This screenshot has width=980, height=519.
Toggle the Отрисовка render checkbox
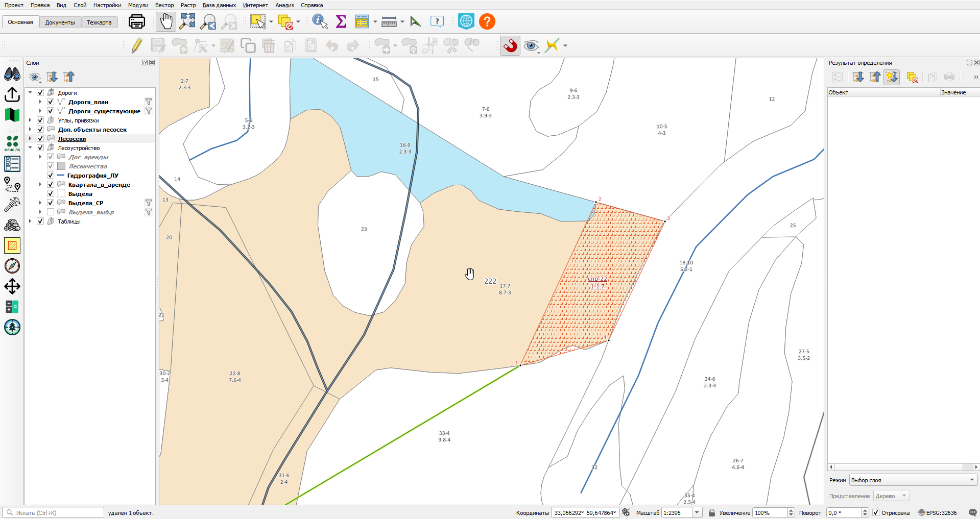coord(876,512)
